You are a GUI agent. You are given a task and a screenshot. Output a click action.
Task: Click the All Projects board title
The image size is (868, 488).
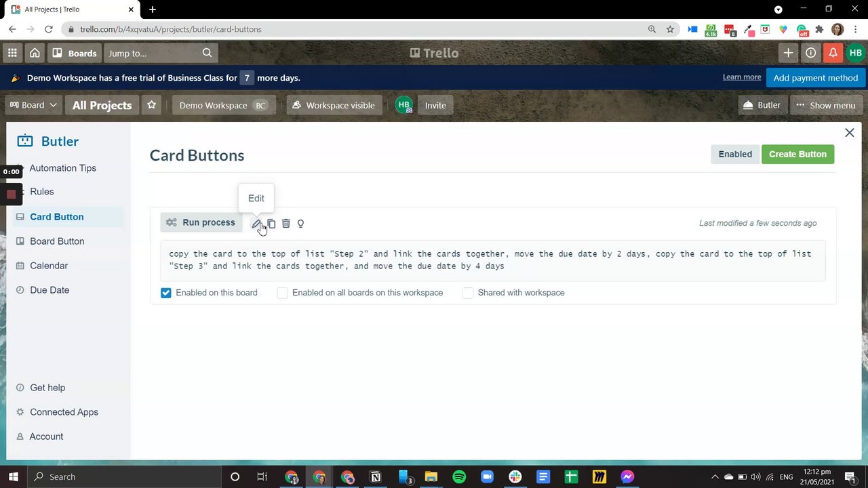(x=102, y=105)
